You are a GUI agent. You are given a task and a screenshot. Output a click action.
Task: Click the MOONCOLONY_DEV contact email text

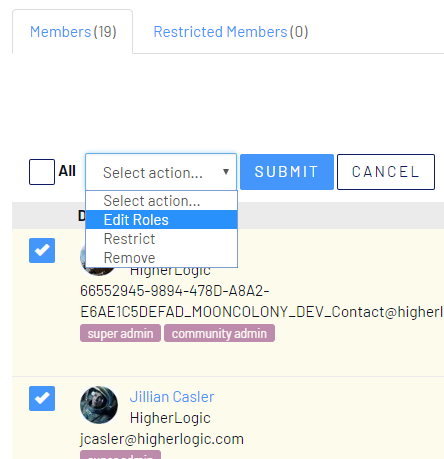[262, 301]
